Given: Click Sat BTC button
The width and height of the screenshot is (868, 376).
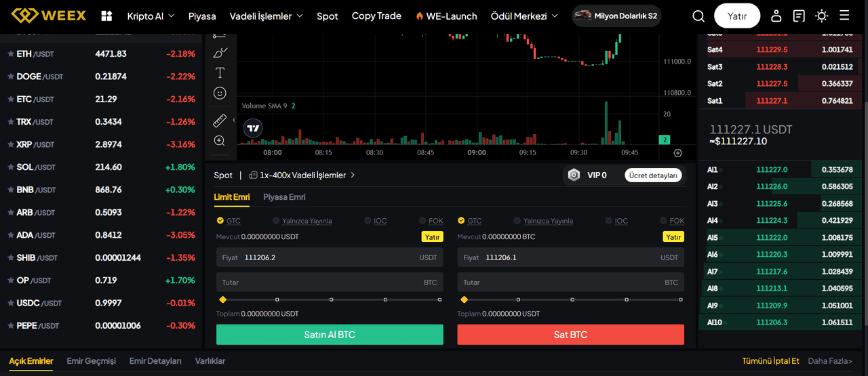Looking at the screenshot, I should 571,335.
